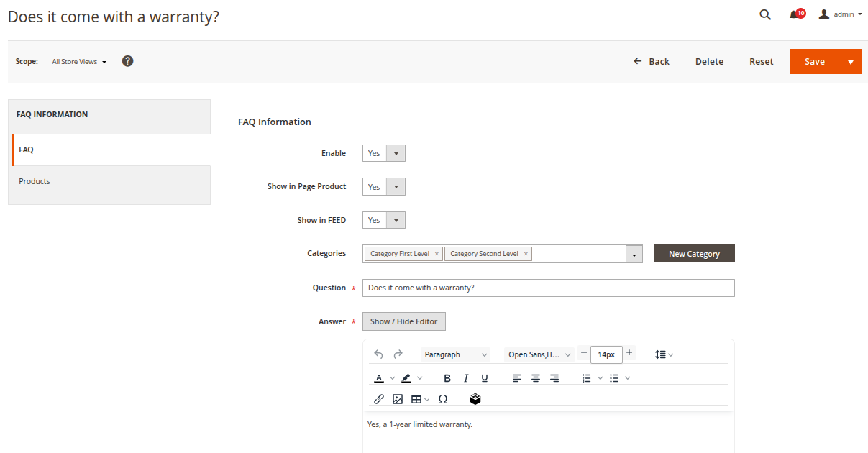
Task: Click the New Category button
Action: coord(694,254)
